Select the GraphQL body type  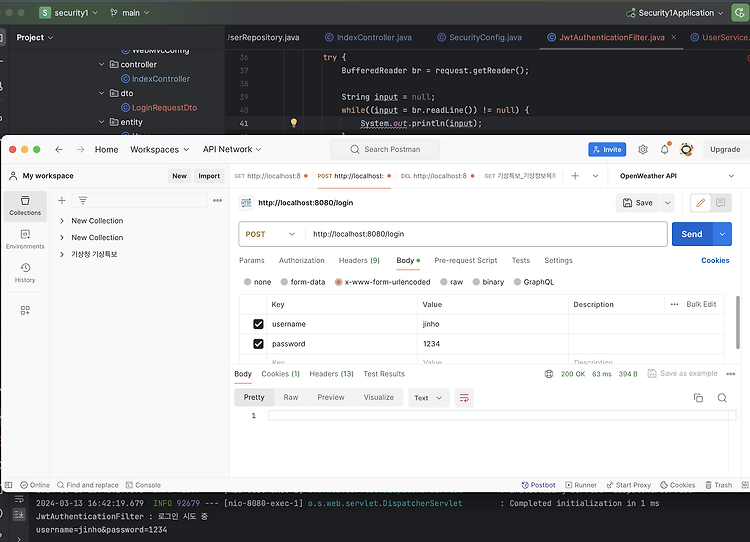[517, 282]
